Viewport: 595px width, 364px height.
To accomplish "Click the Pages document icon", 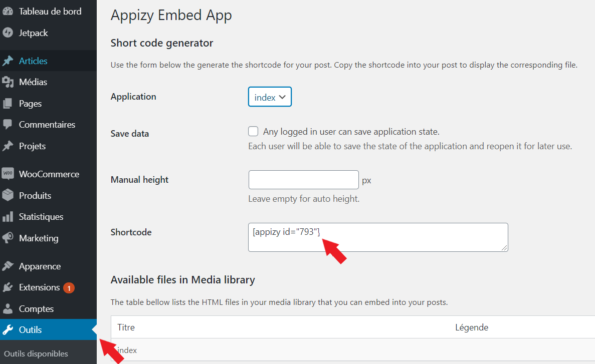I will pos(8,104).
